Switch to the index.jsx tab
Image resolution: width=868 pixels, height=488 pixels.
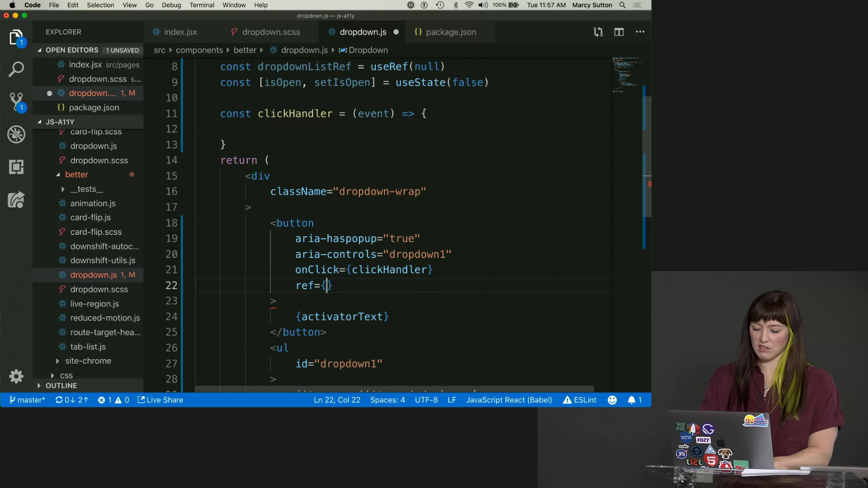pyautogui.click(x=180, y=32)
